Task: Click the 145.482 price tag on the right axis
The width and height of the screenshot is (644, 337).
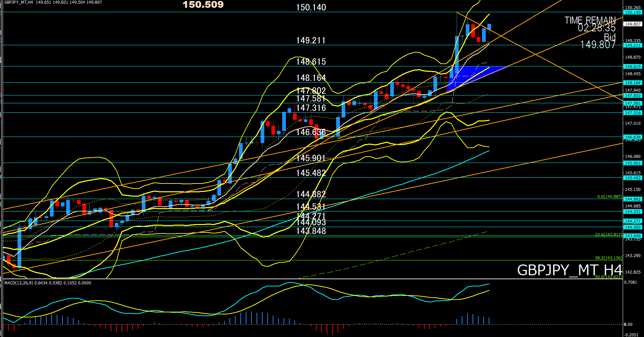Action: click(633, 178)
